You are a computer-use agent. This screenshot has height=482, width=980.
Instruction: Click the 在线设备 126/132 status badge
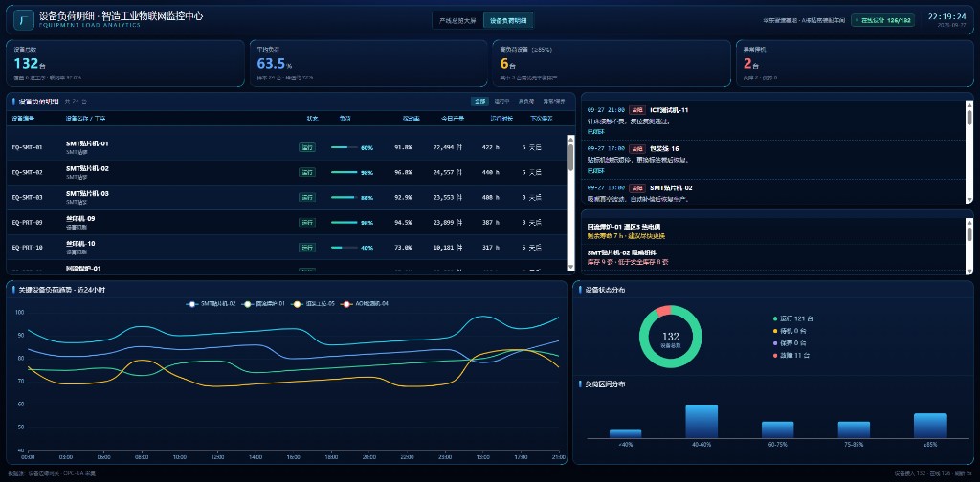coord(882,21)
